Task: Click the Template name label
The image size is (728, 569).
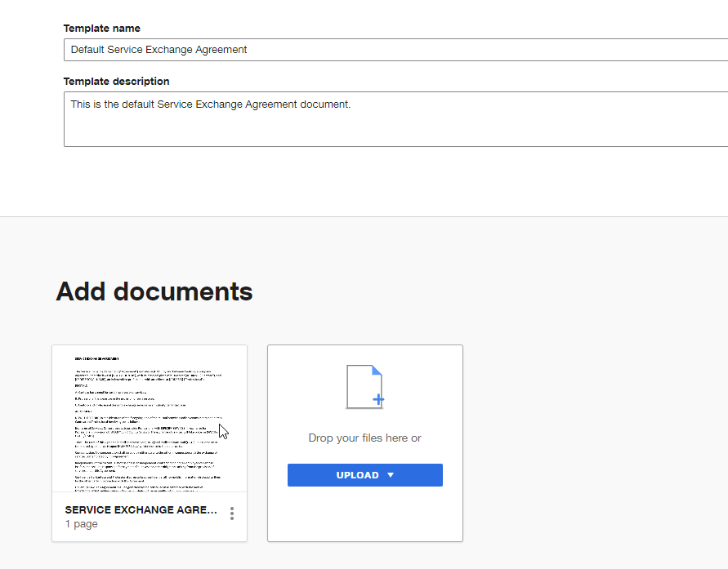Action: 102,29
